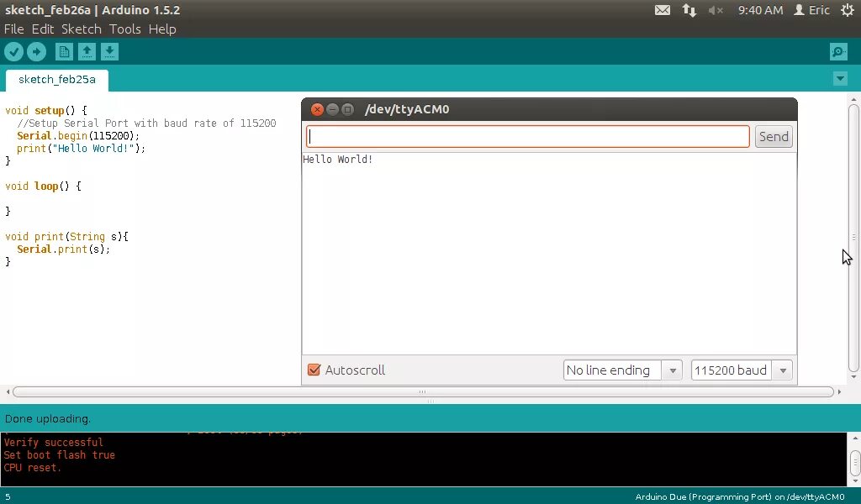This screenshot has width=861, height=504.
Task: Maximize the /dev/ttyACM0 window
Action: [347, 109]
